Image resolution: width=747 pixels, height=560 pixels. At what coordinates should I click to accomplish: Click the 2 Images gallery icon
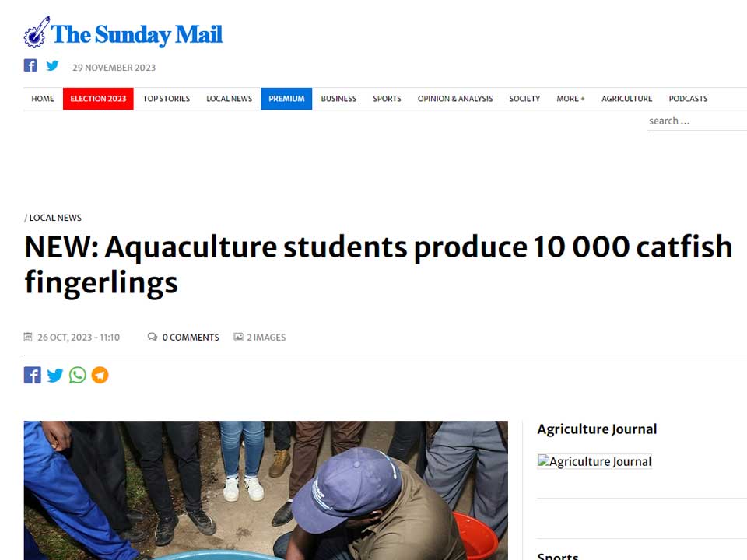coord(238,337)
